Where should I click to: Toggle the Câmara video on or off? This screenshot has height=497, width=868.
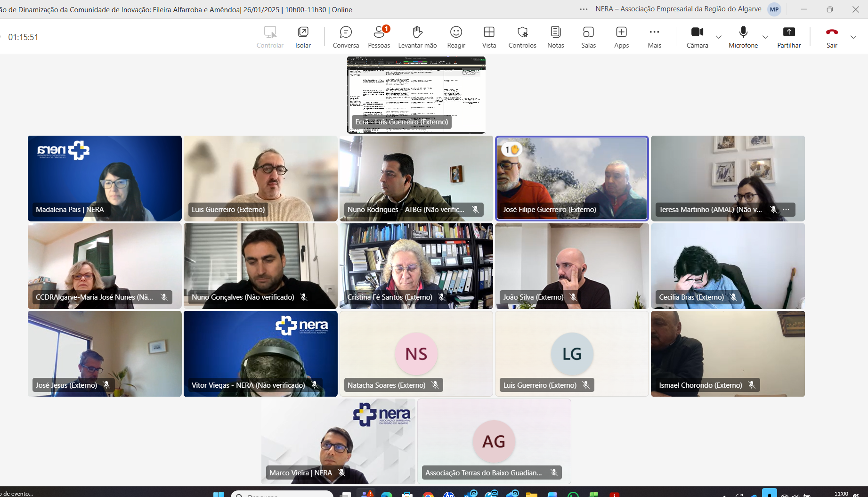click(697, 37)
